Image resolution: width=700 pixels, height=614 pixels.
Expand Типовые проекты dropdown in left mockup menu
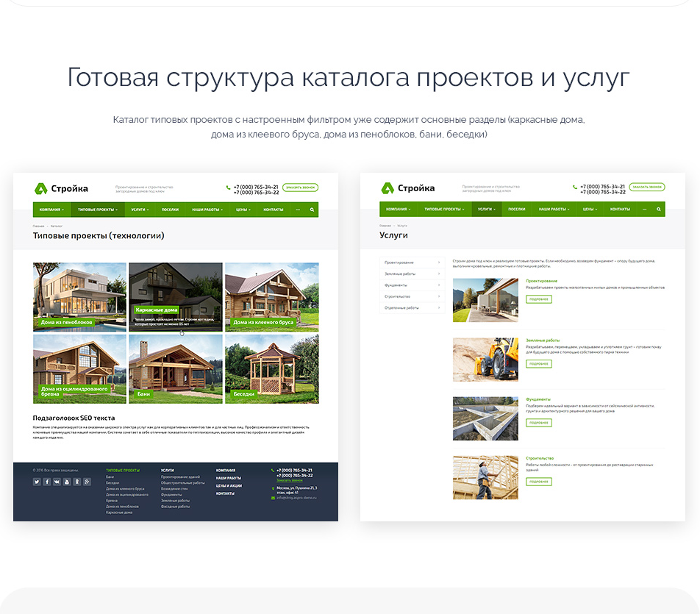98,210
